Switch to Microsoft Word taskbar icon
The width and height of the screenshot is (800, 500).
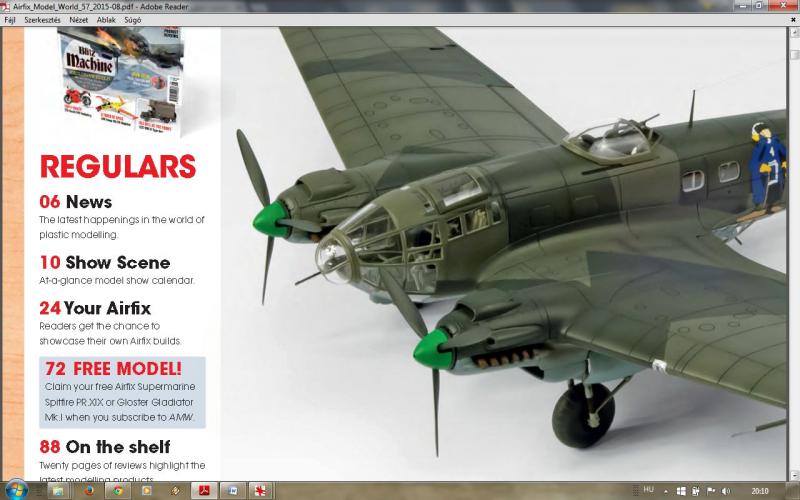[233, 491]
